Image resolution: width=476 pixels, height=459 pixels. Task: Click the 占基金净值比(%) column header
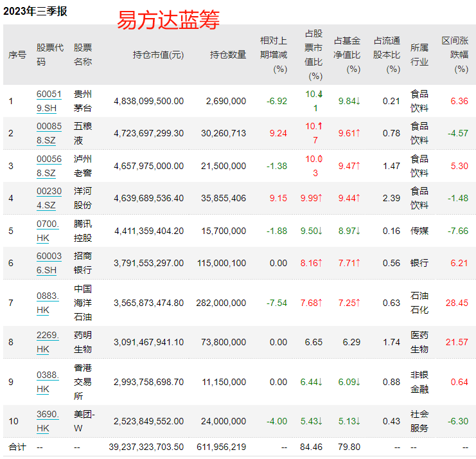[x=347, y=55]
